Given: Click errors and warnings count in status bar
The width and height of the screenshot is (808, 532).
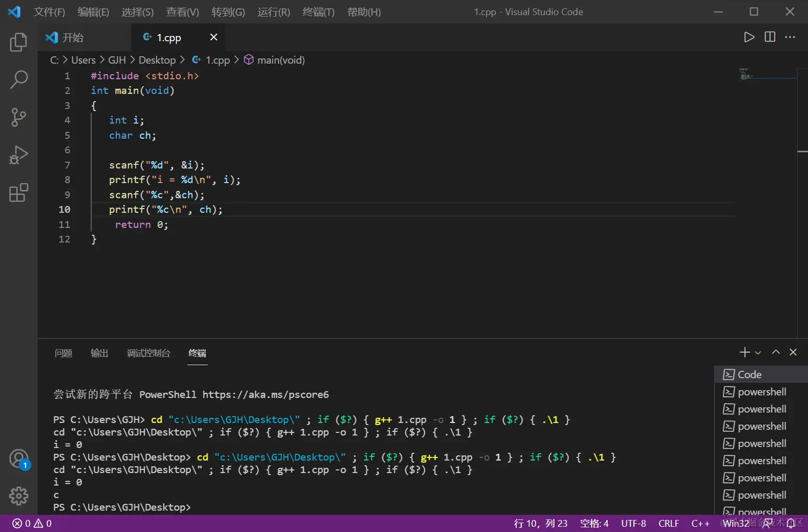Looking at the screenshot, I should point(32,523).
